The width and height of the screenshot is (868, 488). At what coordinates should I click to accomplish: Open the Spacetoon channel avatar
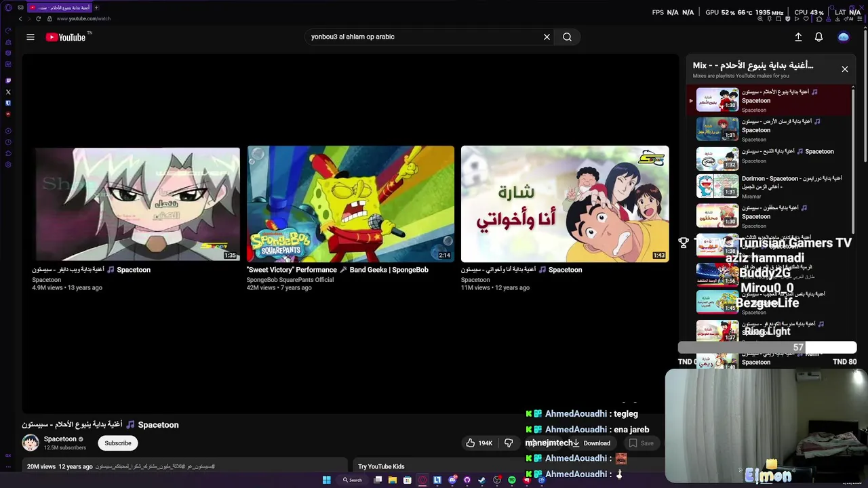pyautogui.click(x=31, y=443)
